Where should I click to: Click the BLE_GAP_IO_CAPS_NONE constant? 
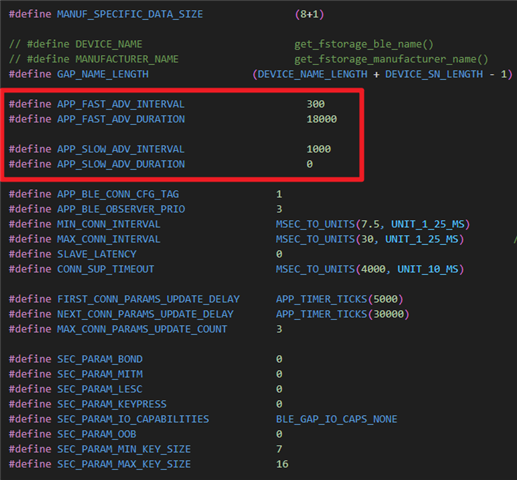pos(337,419)
